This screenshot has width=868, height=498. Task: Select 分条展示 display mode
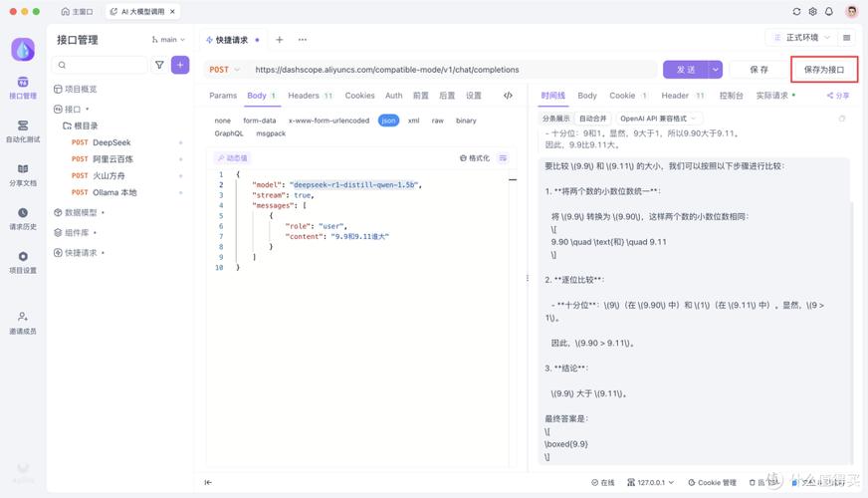[x=555, y=119]
